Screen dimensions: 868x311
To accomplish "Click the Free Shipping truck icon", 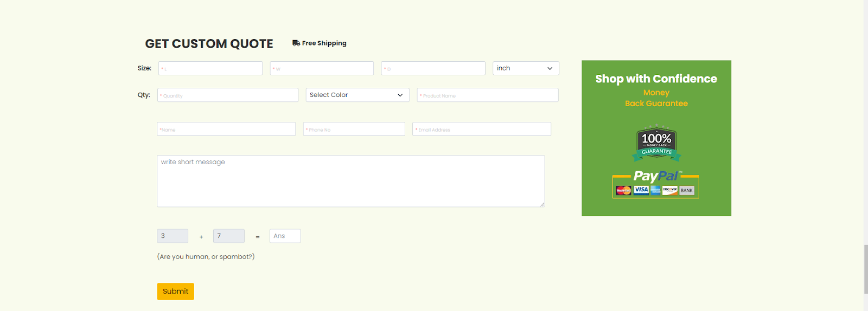I will click(x=296, y=43).
